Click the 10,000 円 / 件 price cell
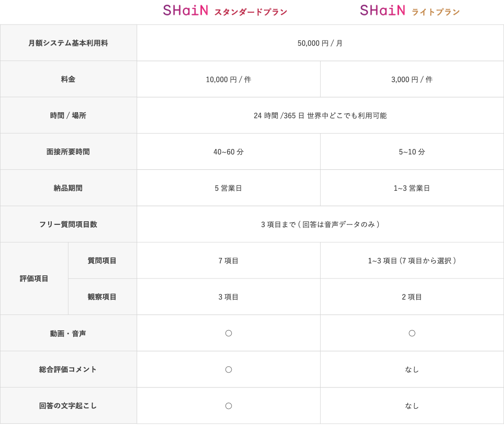Viewport: 504px width, 427px height. pyautogui.click(x=228, y=79)
